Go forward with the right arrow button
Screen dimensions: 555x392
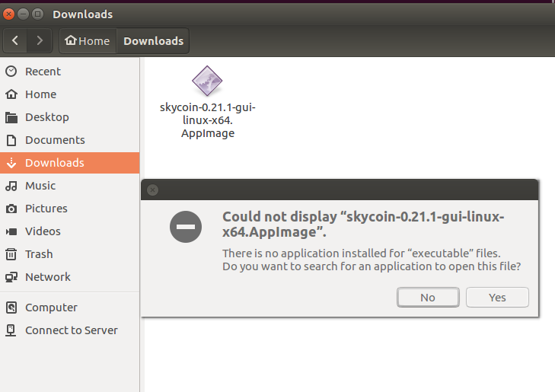coord(40,40)
